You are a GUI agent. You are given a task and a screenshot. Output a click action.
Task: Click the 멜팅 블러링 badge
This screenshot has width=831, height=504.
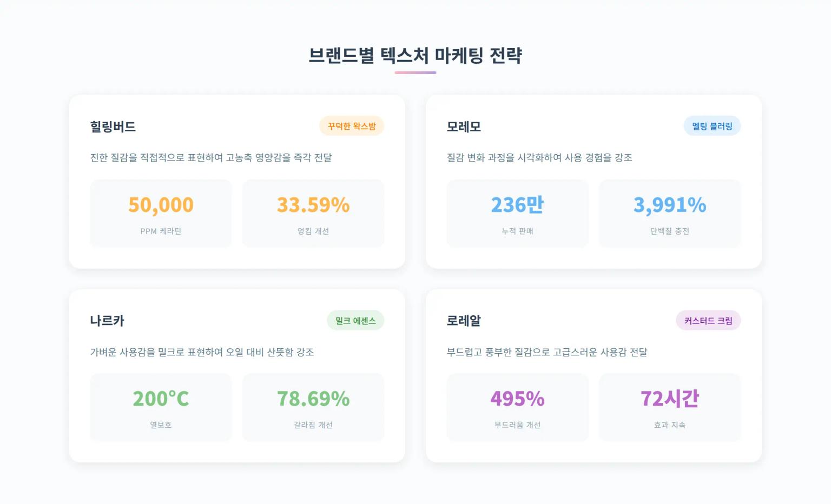[712, 126]
